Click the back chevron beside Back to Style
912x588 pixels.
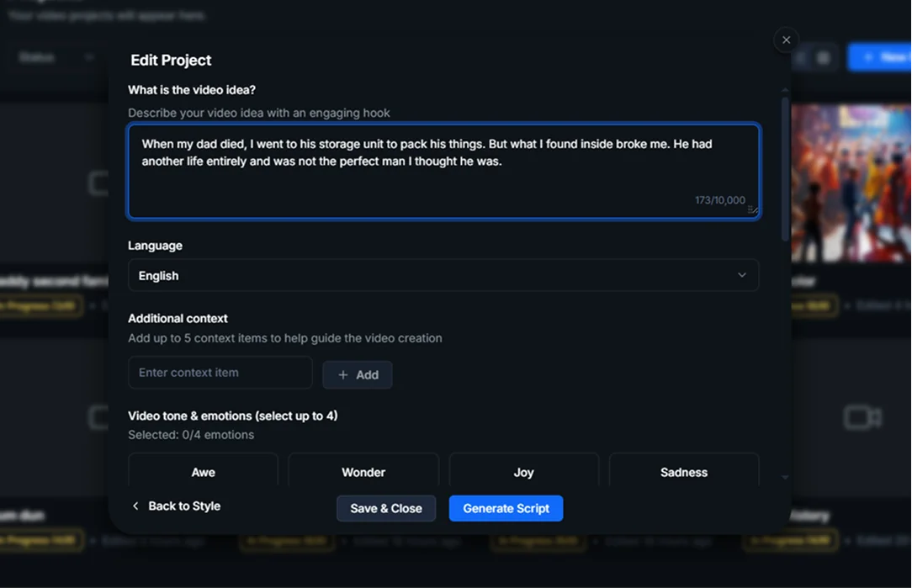[x=135, y=506]
